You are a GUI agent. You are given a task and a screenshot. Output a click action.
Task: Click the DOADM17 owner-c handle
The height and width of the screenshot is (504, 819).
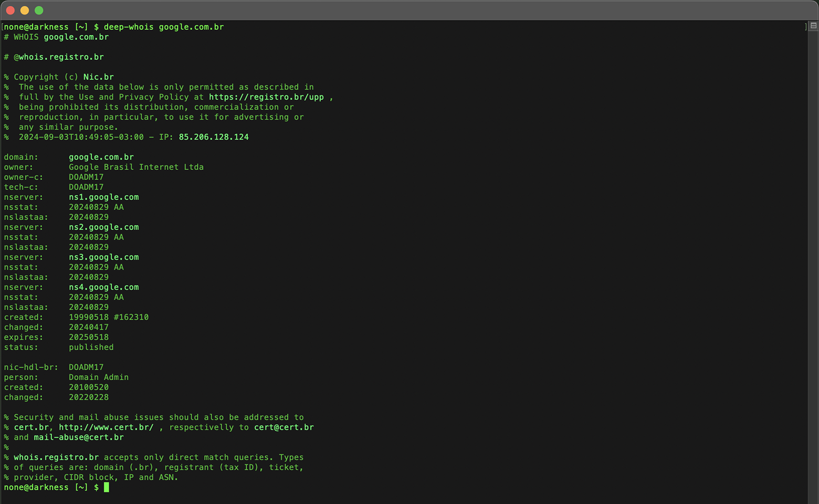pyautogui.click(x=86, y=177)
